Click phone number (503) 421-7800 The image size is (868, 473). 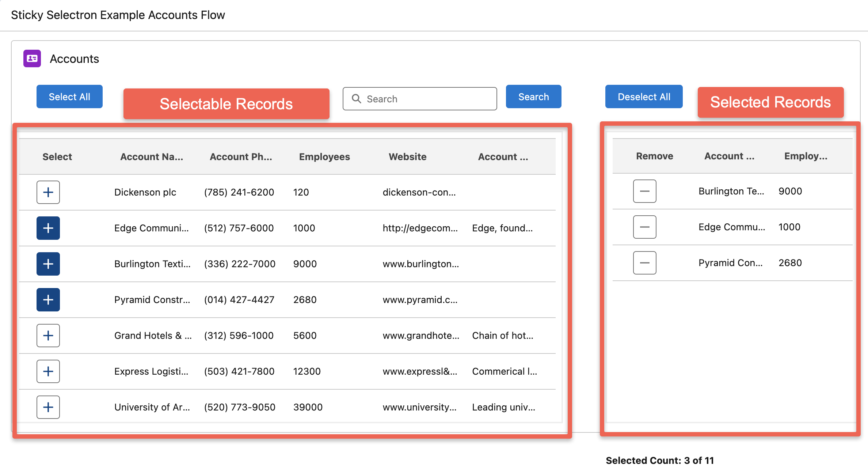(239, 371)
